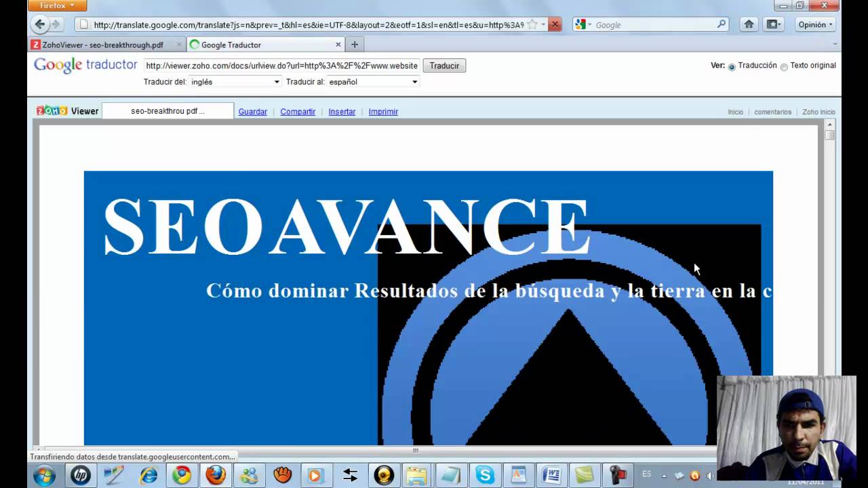Open the yellow speaker taskbar icon
This screenshot has width=868, height=488.
click(x=384, y=475)
